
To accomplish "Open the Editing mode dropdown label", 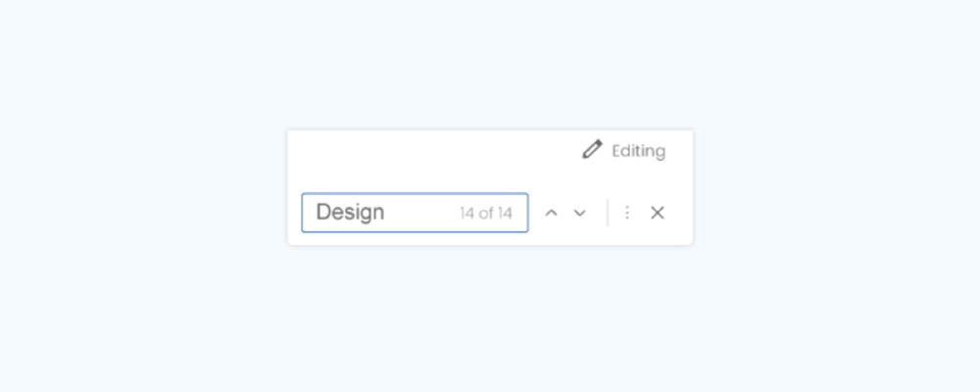I will coord(638,151).
